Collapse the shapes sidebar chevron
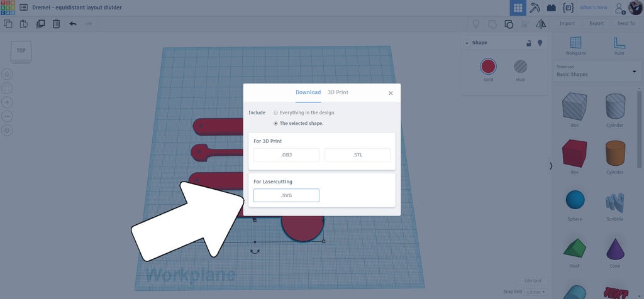Image resolution: width=644 pixels, height=299 pixels. click(x=551, y=166)
